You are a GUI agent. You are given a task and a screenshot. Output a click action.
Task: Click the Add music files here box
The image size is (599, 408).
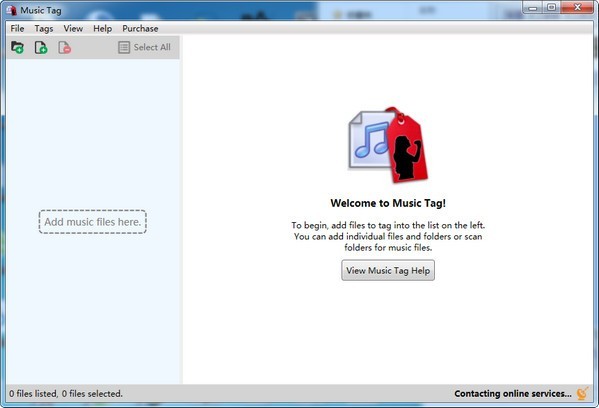click(92, 222)
